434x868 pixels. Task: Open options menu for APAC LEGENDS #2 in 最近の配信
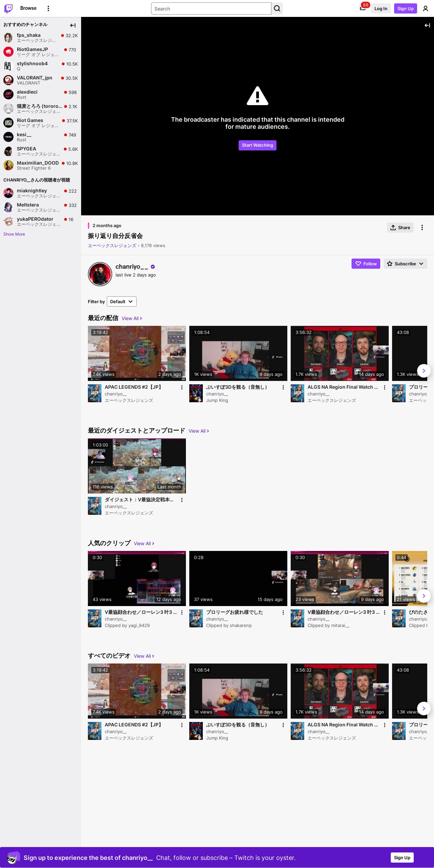[182, 387]
